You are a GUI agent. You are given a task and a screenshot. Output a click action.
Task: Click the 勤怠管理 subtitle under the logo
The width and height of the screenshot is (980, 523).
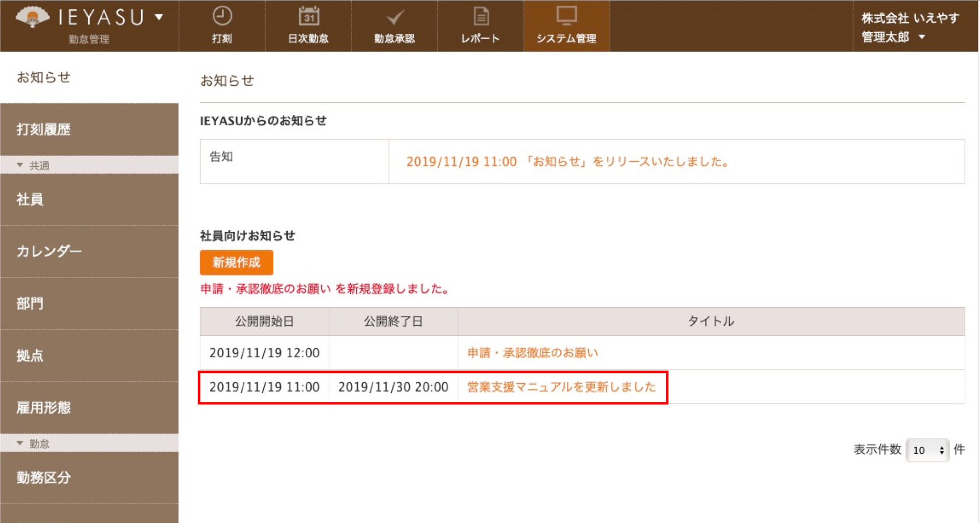89,39
